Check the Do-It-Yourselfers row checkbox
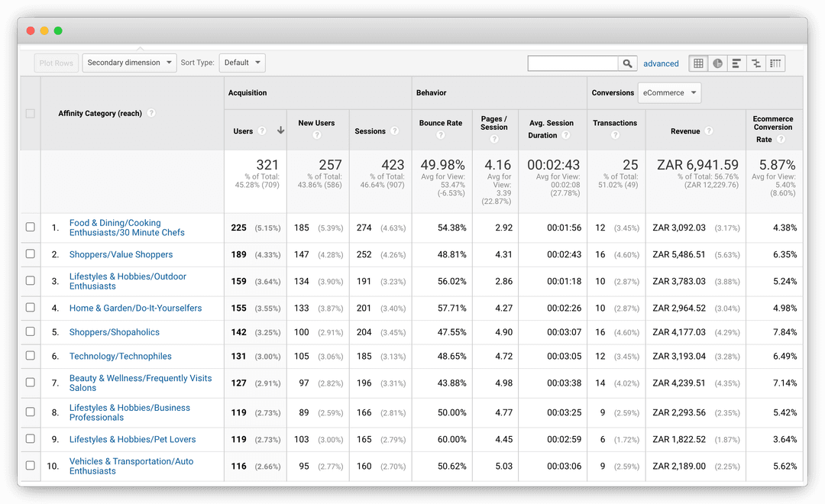Image resolution: width=825 pixels, height=504 pixels. (x=30, y=307)
